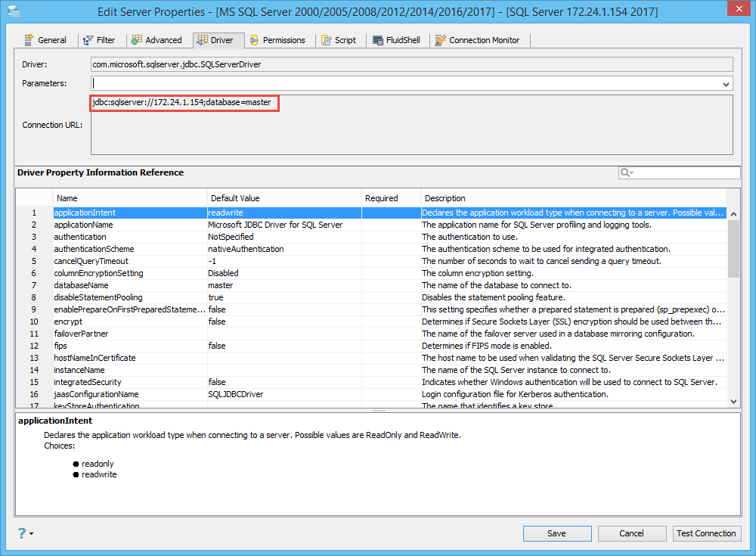Image resolution: width=756 pixels, height=556 pixels.
Task: Select the columnEncryptionSetting property
Action: click(x=371, y=273)
